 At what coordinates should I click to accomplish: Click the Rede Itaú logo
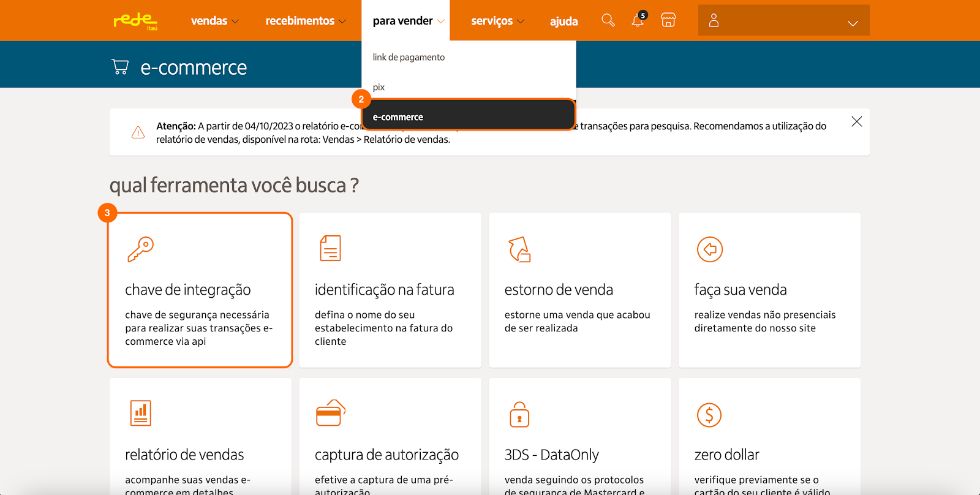[135, 21]
